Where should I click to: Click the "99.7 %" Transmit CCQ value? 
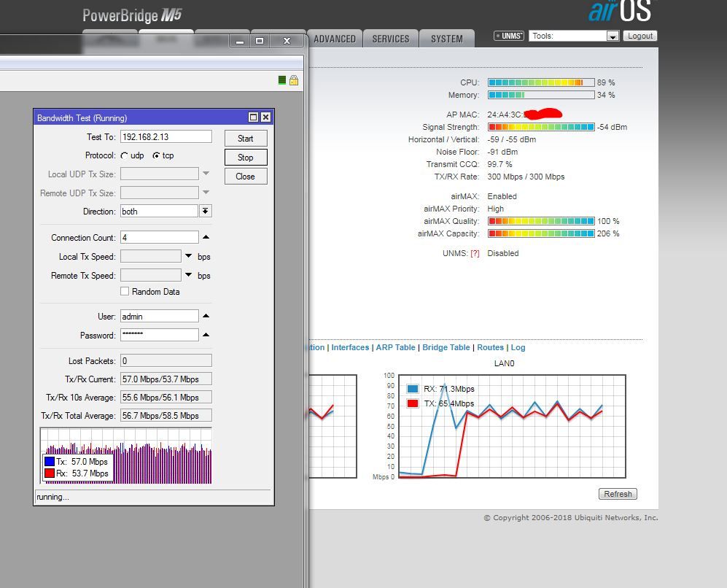pyautogui.click(x=499, y=165)
